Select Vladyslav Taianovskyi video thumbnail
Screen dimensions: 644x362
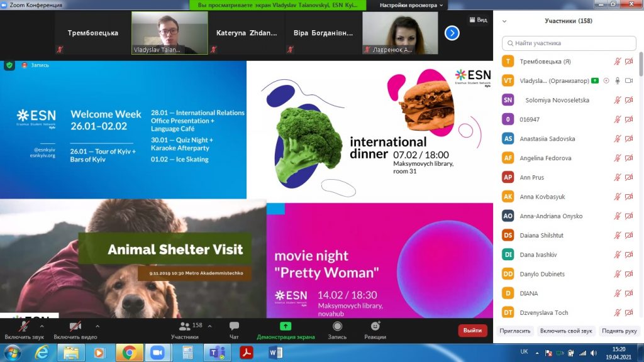click(x=170, y=33)
